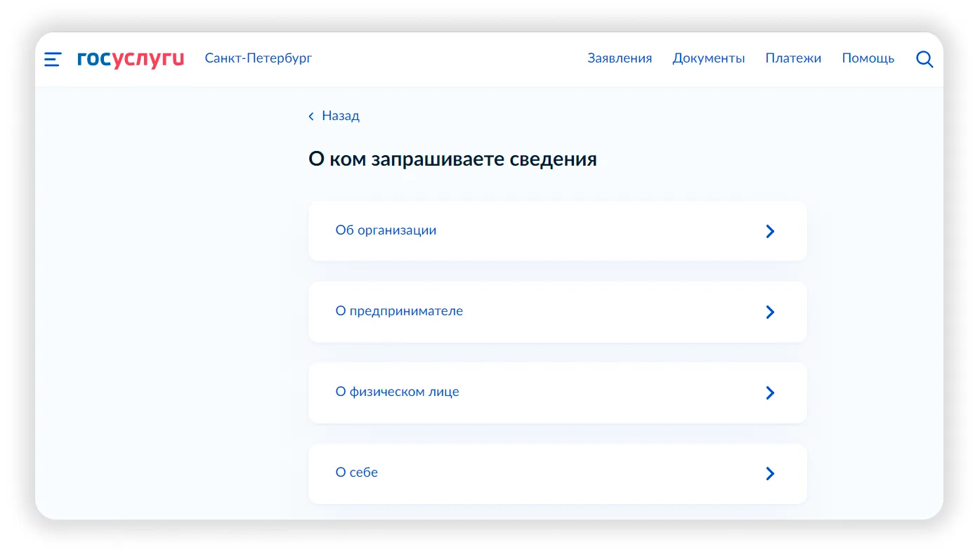Click the arrow on О физическом лице card
980x554 pixels.
point(770,393)
